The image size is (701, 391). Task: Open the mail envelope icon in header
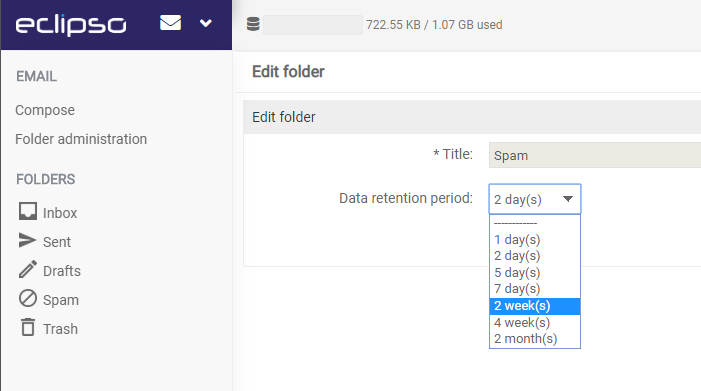[170, 23]
